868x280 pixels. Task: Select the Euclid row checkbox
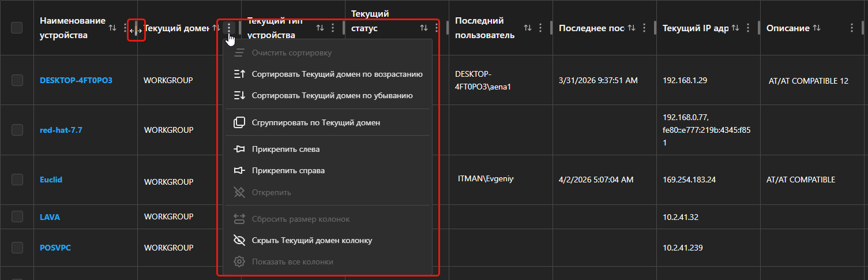pyautogui.click(x=17, y=180)
